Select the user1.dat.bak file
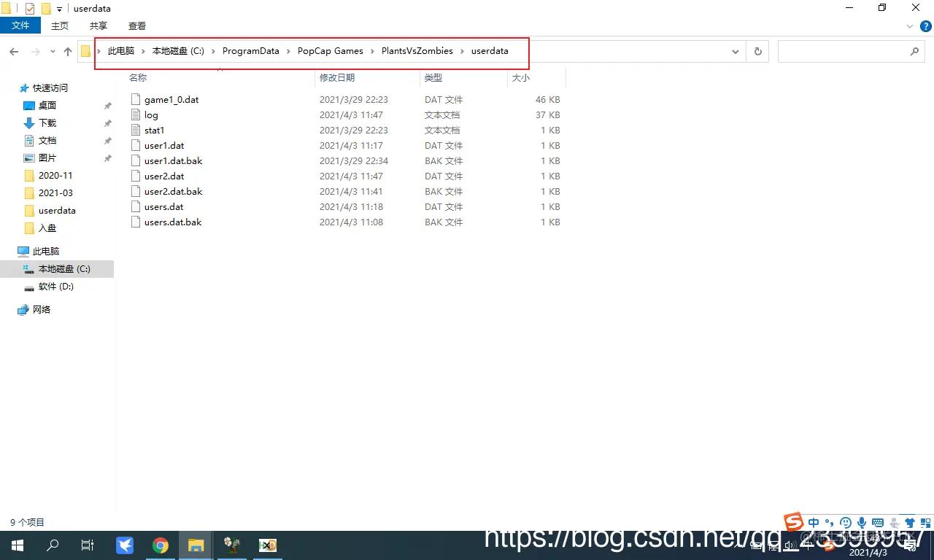 (173, 160)
